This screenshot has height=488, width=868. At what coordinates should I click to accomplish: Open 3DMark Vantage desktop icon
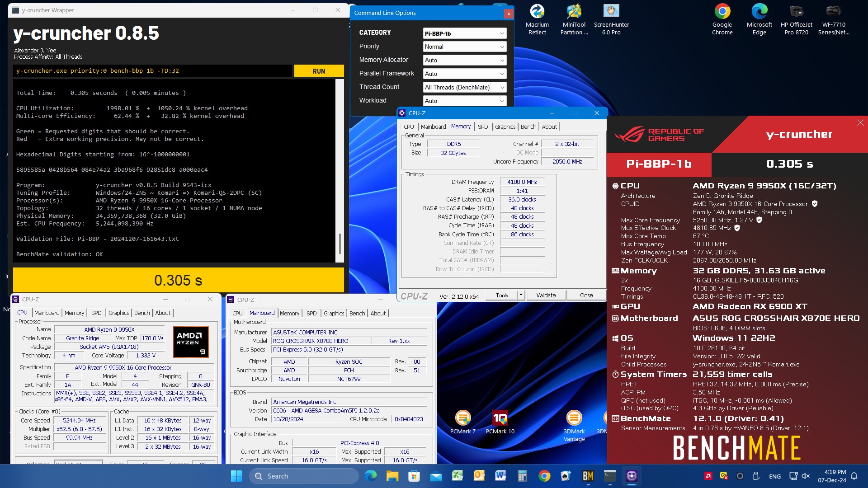click(x=574, y=426)
